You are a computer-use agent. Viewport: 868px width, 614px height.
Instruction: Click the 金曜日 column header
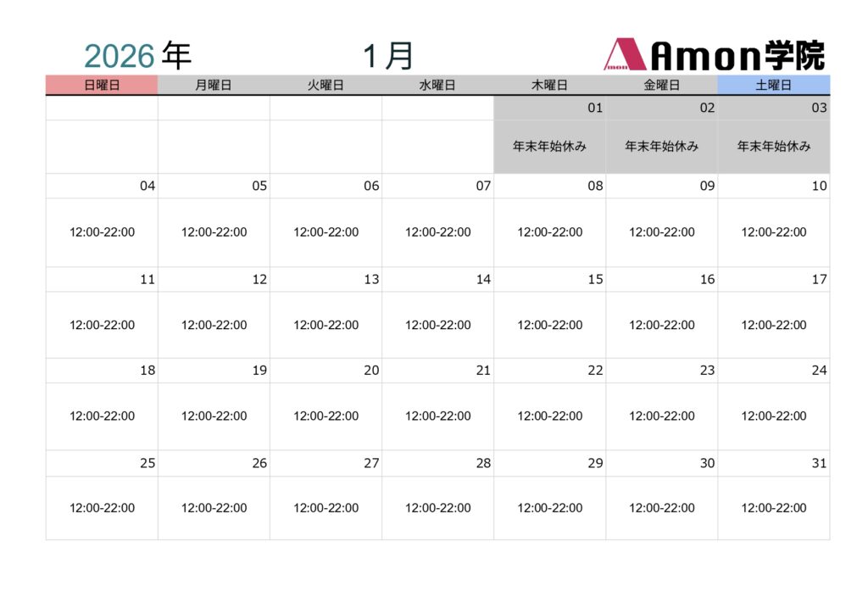(x=662, y=85)
